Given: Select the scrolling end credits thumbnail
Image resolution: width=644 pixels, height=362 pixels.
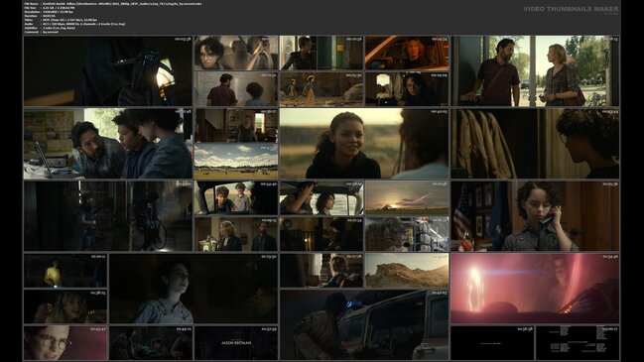Looking at the screenshot, I should [578, 343].
